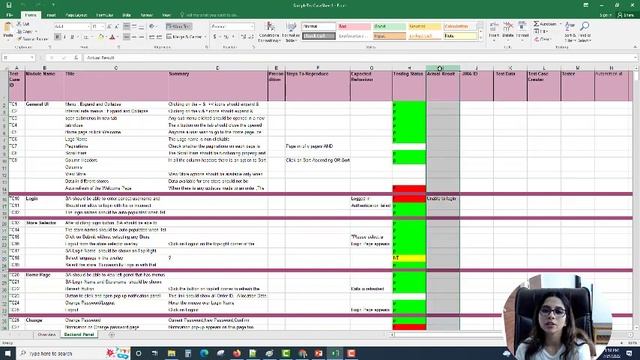Screen dimensions: 640x360
Task: Switch to the View tab
Action: pyautogui.click(x=166, y=15)
